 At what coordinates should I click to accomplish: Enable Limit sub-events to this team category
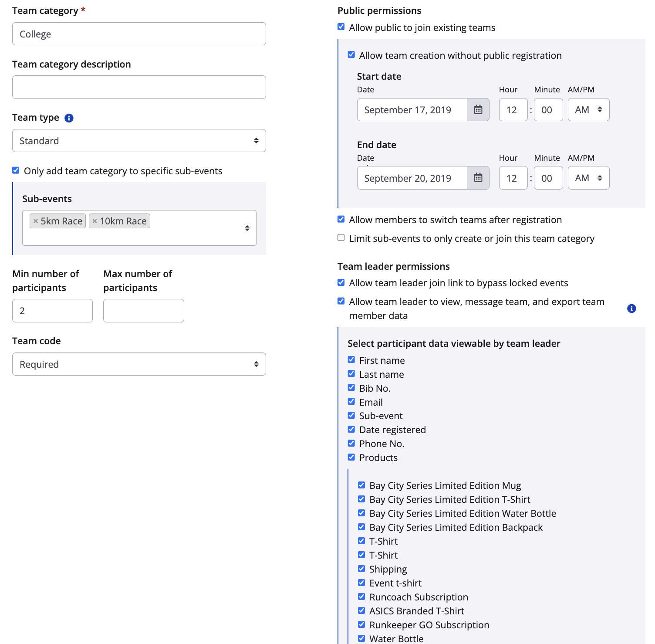coord(341,238)
